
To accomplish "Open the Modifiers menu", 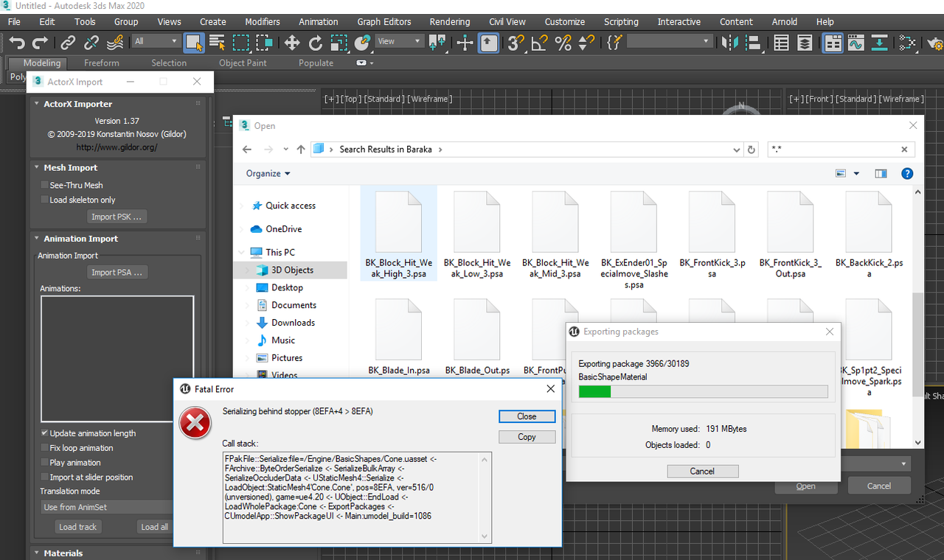I will pyautogui.click(x=263, y=21).
